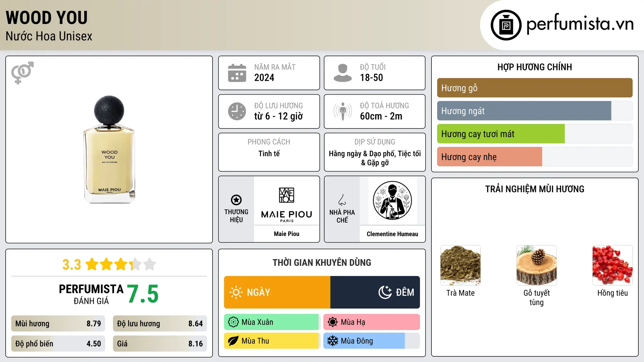Click the sillage icon beside Độ toả hương
This screenshot has height=362, width=644.
342,111
